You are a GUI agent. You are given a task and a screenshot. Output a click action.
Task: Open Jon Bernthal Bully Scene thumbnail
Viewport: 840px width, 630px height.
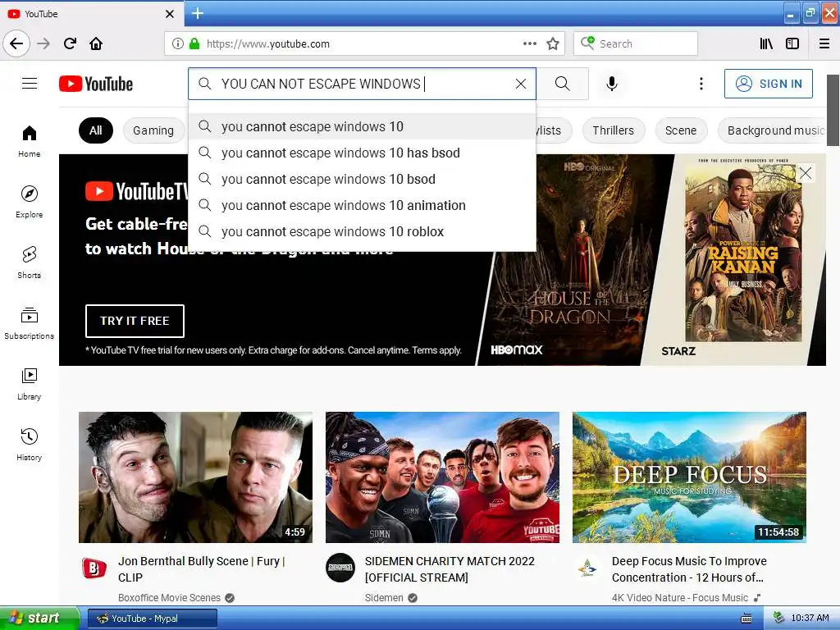pos(195,477)
